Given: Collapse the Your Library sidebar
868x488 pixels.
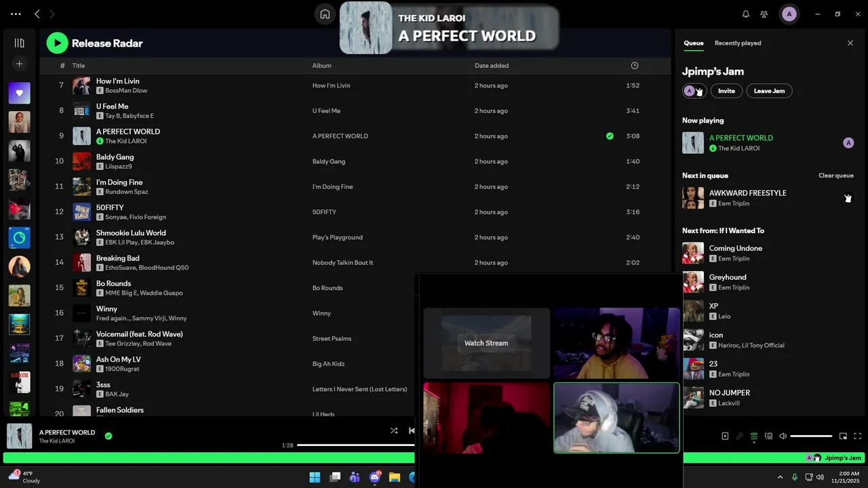Looking at the screenshot, I should click(19, 43).
